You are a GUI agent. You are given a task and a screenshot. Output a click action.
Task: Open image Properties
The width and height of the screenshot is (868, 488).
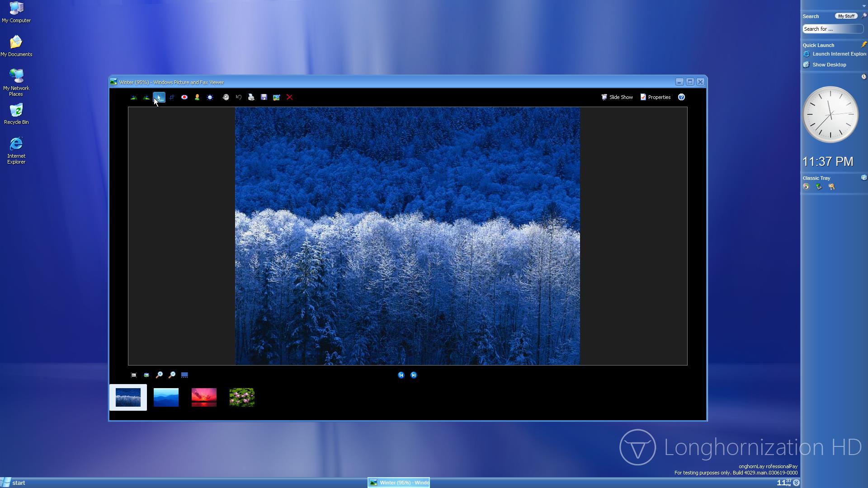pyautogui.click(x=656, y=97)
